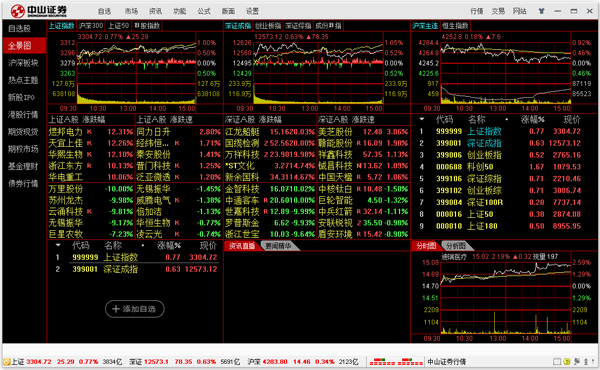The width and height of the screenshot is (600, 370).
Task: Switch to the 沪深300 chart tab
Action: [x=91, y=26]
